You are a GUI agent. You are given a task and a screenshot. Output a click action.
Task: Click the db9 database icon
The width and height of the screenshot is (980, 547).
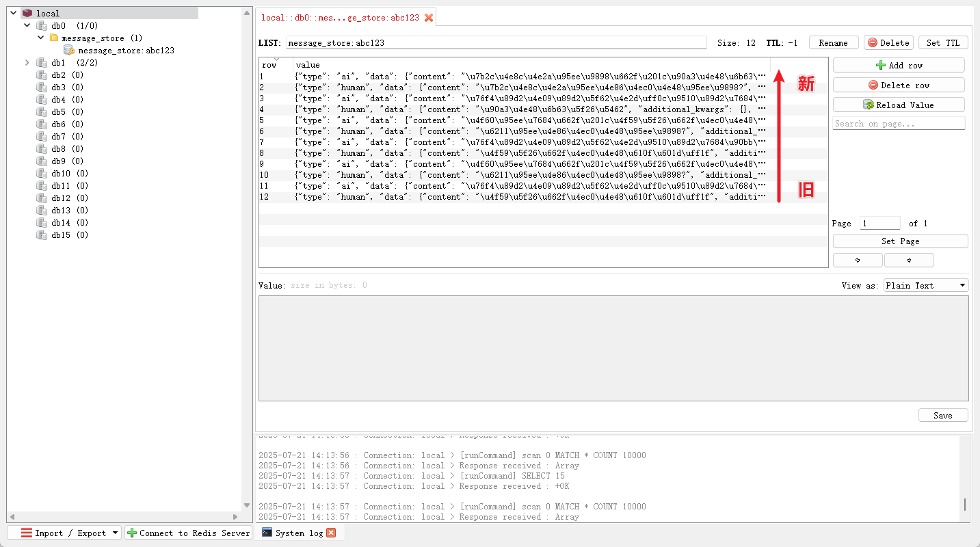[x=42, y=161]
